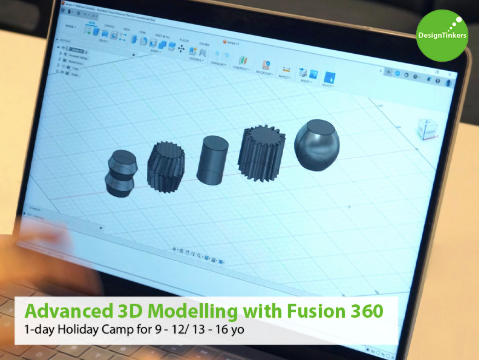Expand Document Settings in the browser

click(x=61, y=53)
